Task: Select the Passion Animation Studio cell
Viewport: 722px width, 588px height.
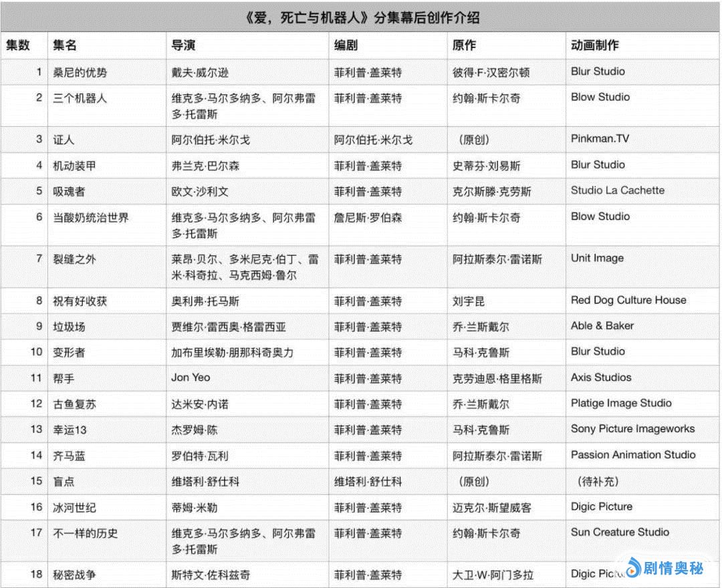Action: pos(632,455)
